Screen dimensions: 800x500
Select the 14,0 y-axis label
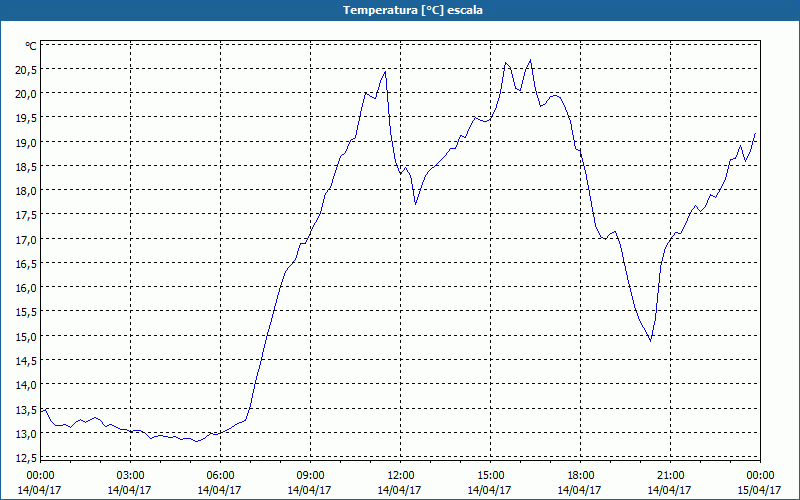click(x=26, y=386)
